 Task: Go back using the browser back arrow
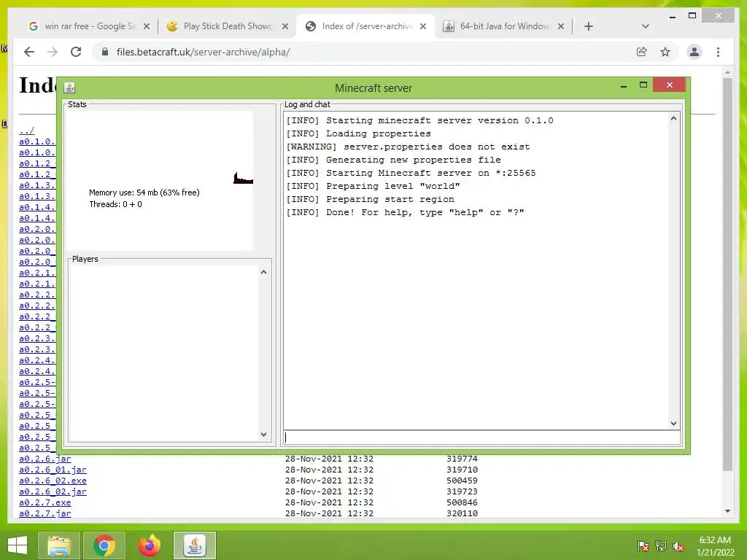tap(29, 52)
